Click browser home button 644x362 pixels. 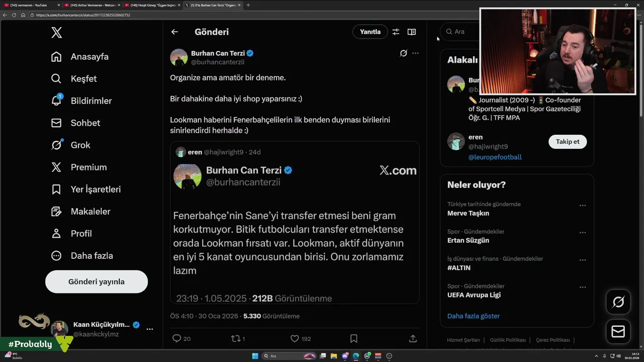point(23,15)
